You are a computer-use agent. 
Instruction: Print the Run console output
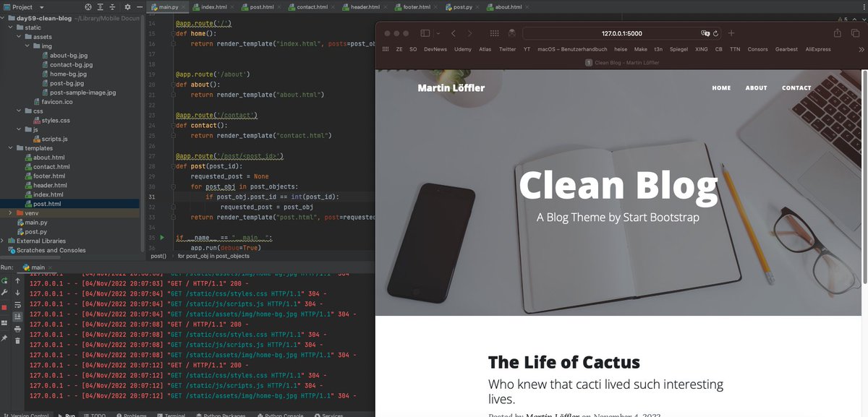point(17,329)
